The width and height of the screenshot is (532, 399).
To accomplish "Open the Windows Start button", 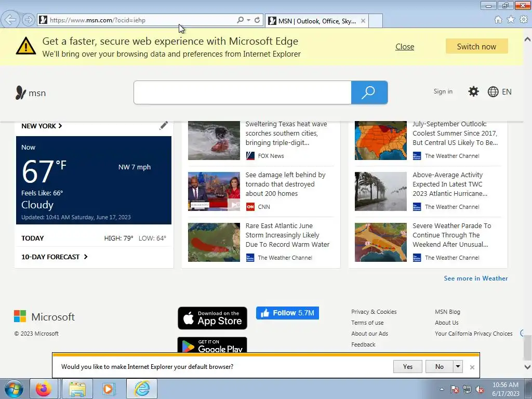I will coord(14,389).
